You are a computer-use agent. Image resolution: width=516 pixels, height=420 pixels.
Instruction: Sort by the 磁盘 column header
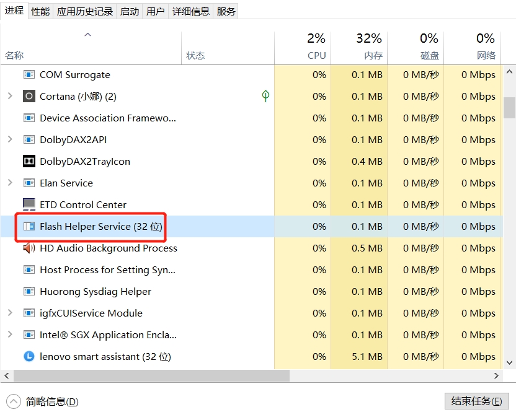coord(416,48)
